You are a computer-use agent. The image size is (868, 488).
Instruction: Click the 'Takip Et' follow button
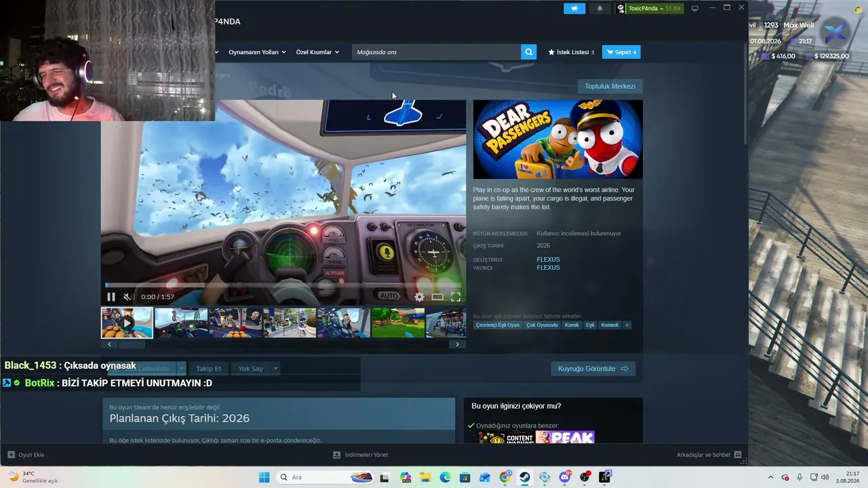point(208,369)
